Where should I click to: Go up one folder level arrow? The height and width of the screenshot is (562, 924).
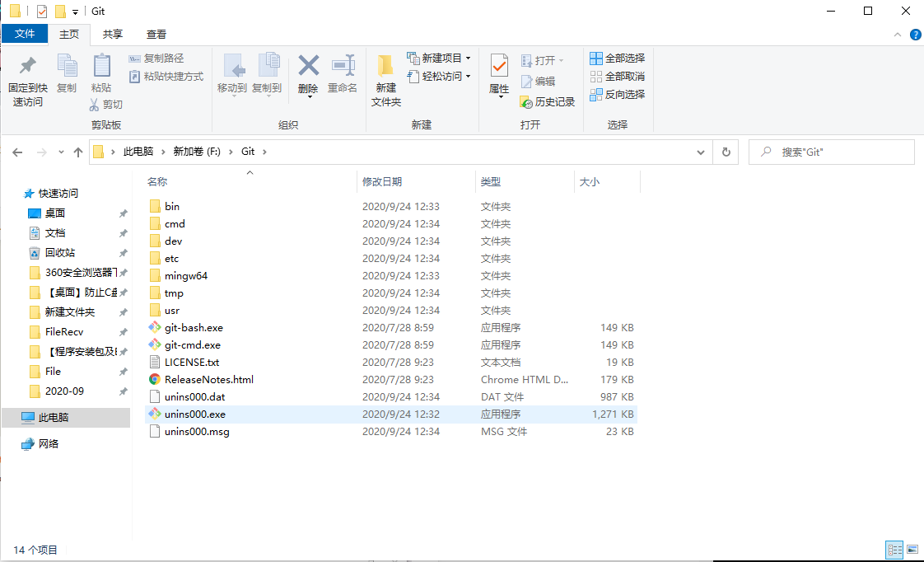pyautogui.click(x=77, y=152)
